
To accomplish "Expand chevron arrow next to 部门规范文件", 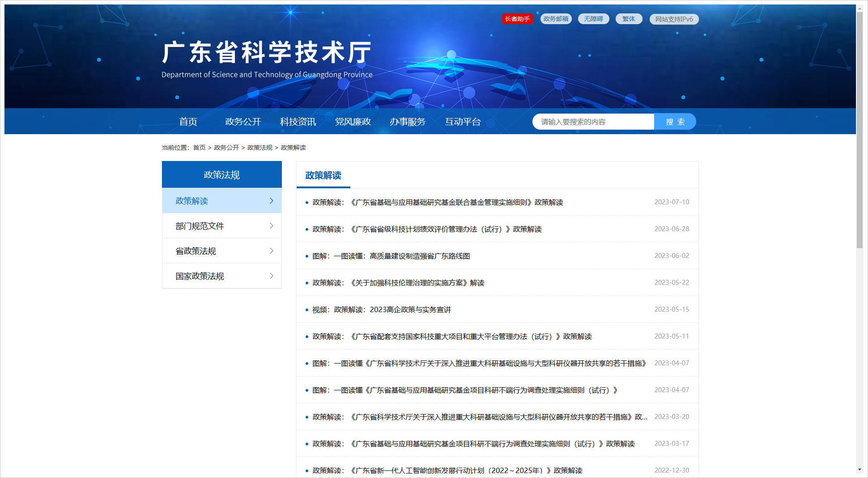I will coord(271,226).
